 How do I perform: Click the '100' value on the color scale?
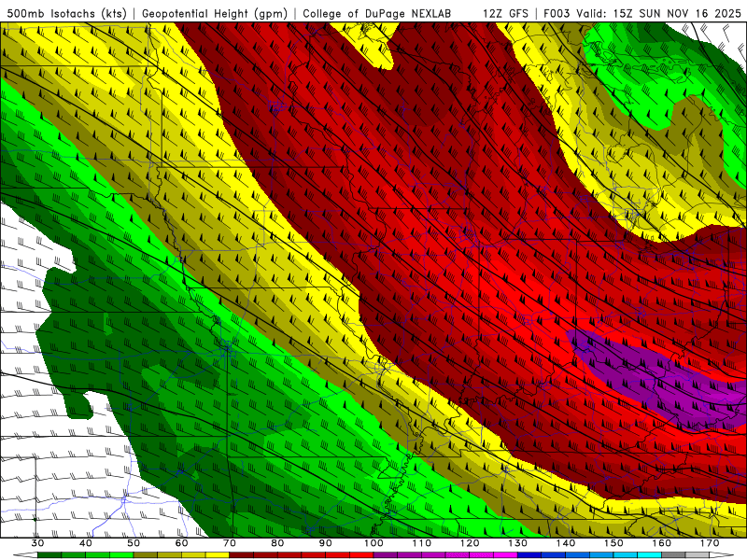[x=373, y=543]
